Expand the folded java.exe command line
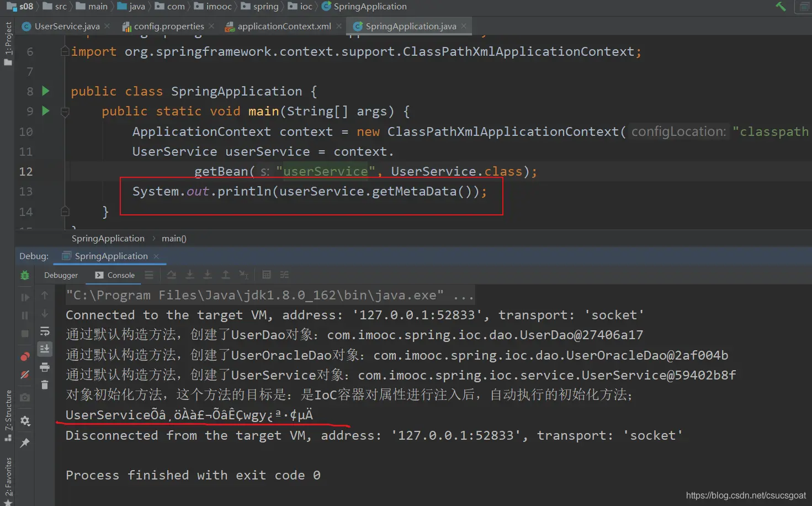 [x=463, y=296]
